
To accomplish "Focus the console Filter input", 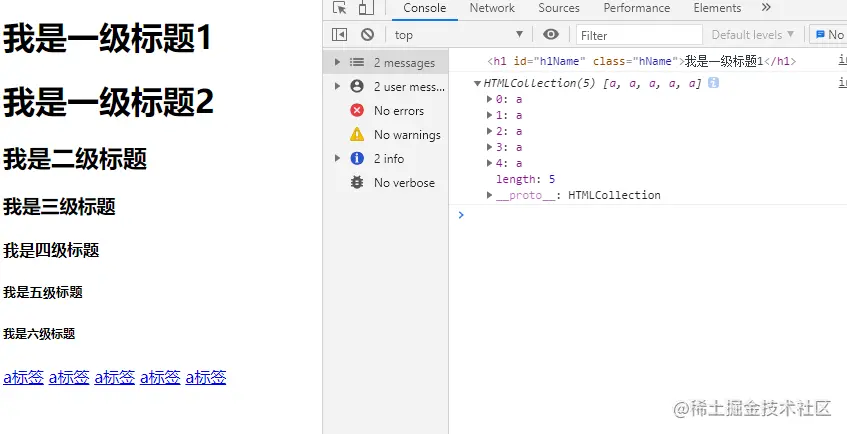I will [x=639, y=35].
